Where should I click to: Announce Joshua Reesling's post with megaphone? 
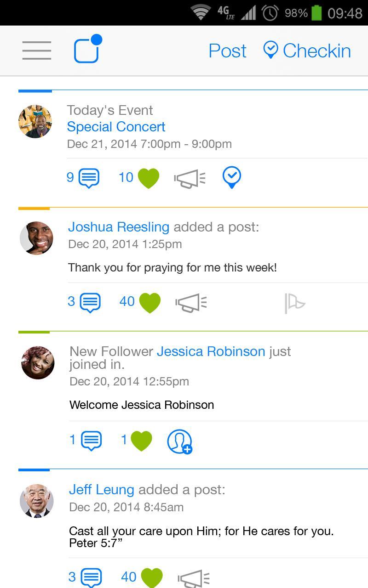[x=191, y=303]
